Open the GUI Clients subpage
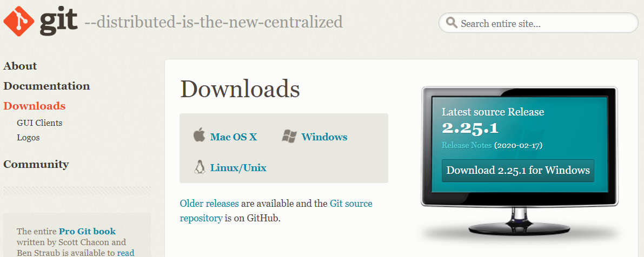This screenshot has width=644, height=257. coord(39,123)
